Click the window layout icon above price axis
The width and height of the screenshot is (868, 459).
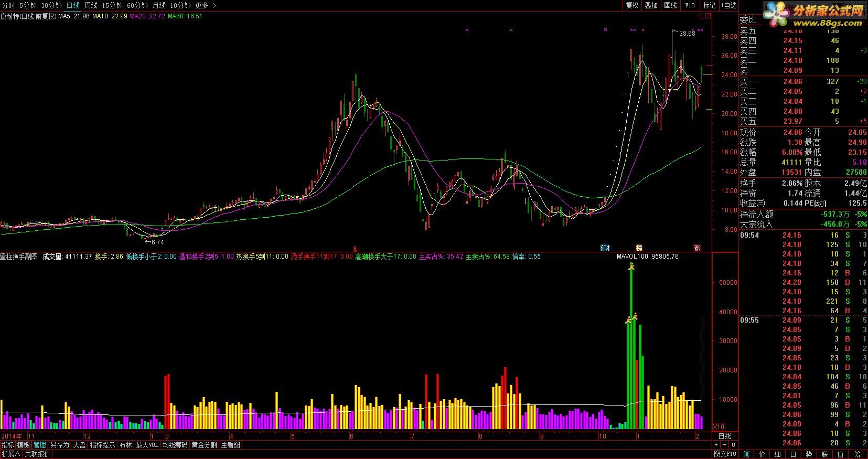(709, 16)
